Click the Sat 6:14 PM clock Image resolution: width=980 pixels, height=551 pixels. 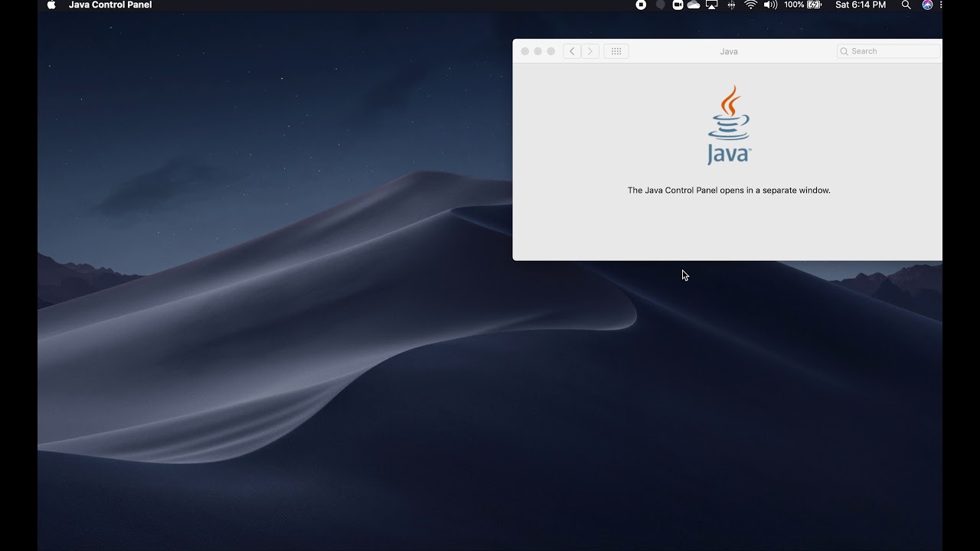[x=861, y=5]
